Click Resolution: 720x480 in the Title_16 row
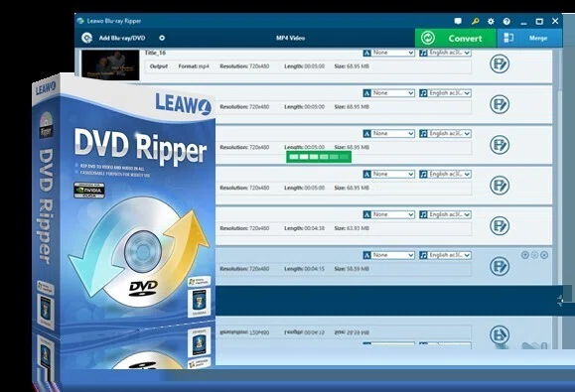 pos(244,66)
